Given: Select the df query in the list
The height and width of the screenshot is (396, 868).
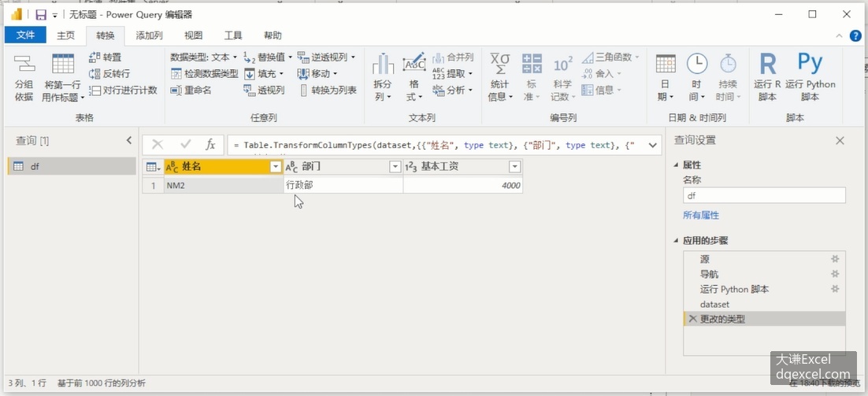Looking at the screenshot, I should [x=72, y=166].
